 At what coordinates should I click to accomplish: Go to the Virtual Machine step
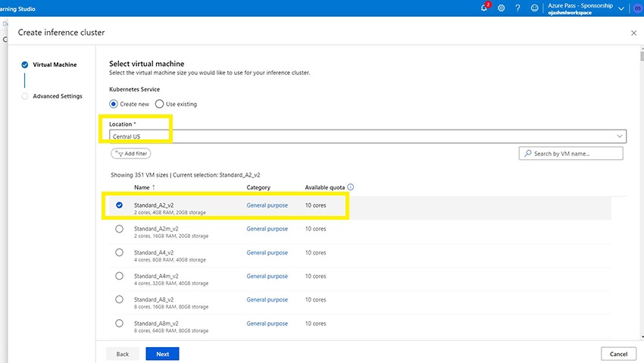click(55, 64)
